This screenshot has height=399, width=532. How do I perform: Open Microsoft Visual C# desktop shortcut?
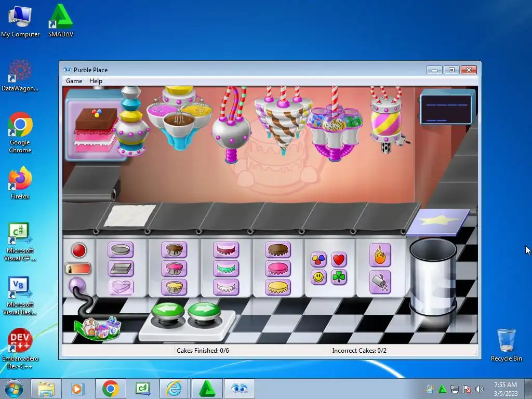click(x=20, y=242)
